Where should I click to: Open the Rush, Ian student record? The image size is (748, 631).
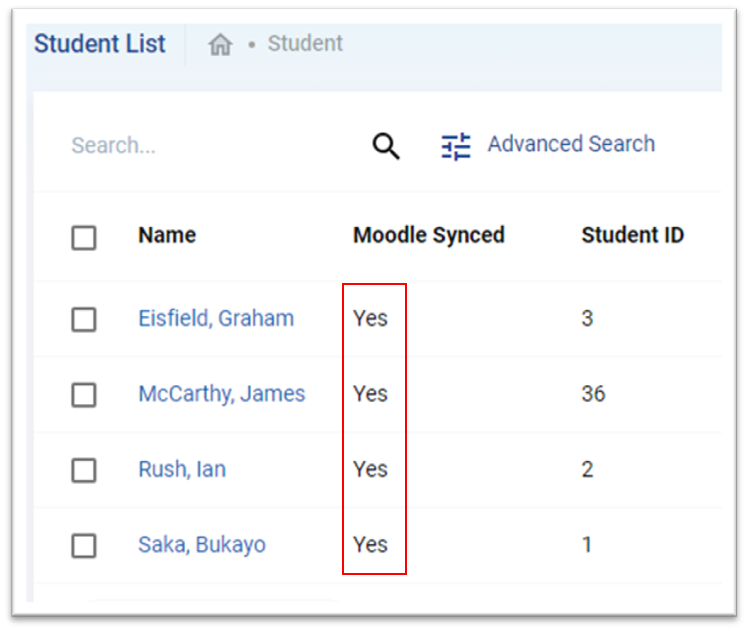coord(182,469)
